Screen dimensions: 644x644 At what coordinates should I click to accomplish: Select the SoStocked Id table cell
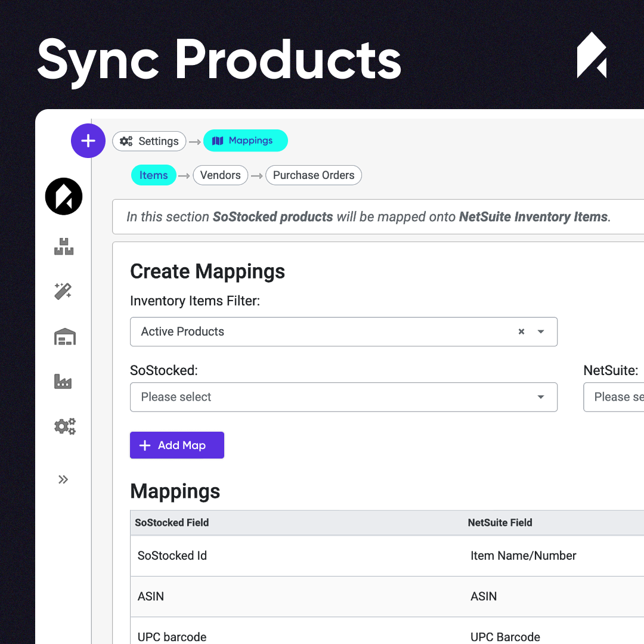coord(172,556)
